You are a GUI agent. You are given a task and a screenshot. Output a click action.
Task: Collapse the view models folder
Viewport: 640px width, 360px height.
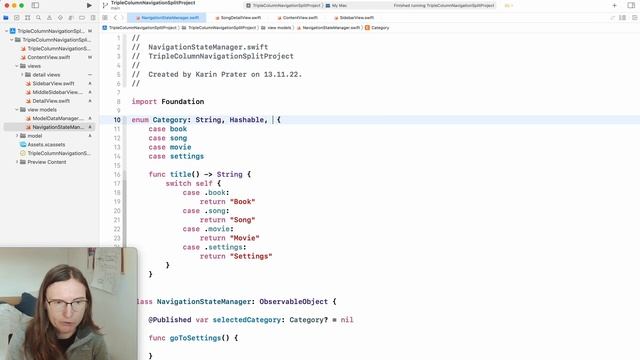tap(17, 110)
